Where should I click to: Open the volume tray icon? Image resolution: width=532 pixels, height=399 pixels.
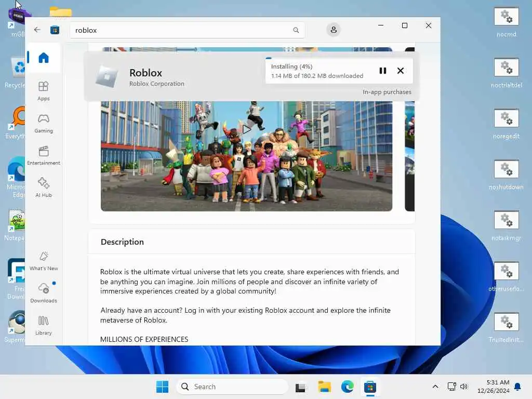(x=464, y=387)
